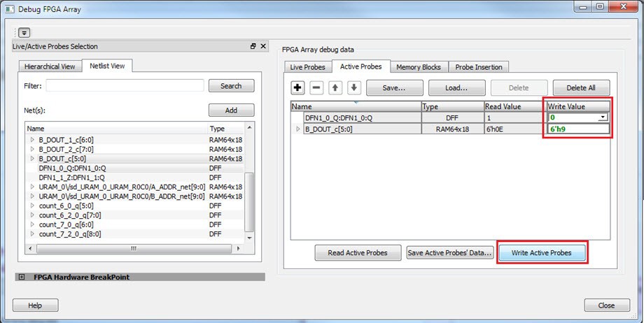The width and height of the screenshot is (644, 323).
Task: Close the Live/Active Probes Selection panel
Action: 263,46
